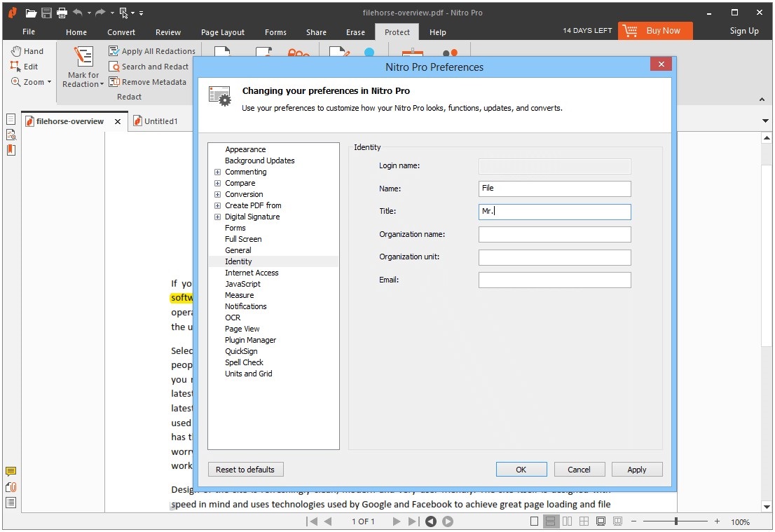Screen dimensions: 775x532
Task: Close the filehorse-overview document tab
Action: tap(118, 122)
